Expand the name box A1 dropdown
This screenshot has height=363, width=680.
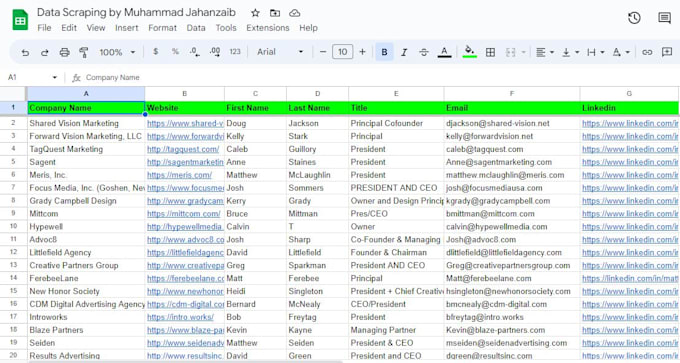(x=55, y=77)
